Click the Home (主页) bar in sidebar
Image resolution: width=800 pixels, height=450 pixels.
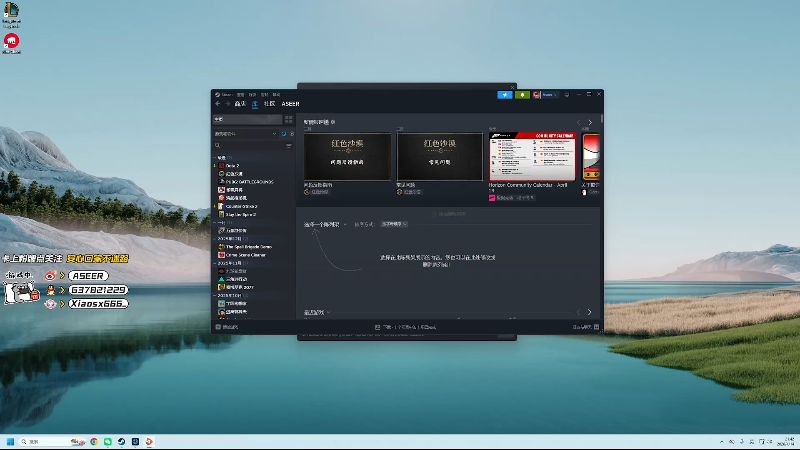coord(247,119)
